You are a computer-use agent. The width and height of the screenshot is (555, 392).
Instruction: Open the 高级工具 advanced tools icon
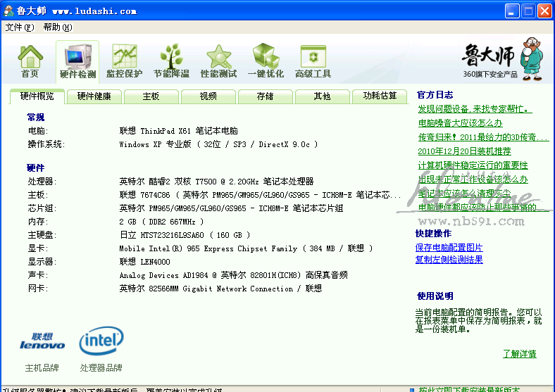(x=313, y=61)
